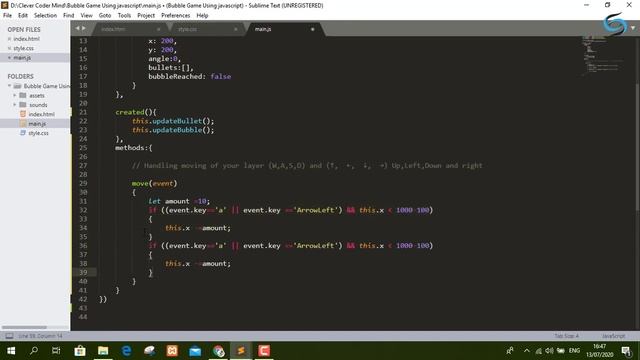Viewport: 640px width, 360px height.
Task: Close the index.html tab
Action: coord(158,29)
